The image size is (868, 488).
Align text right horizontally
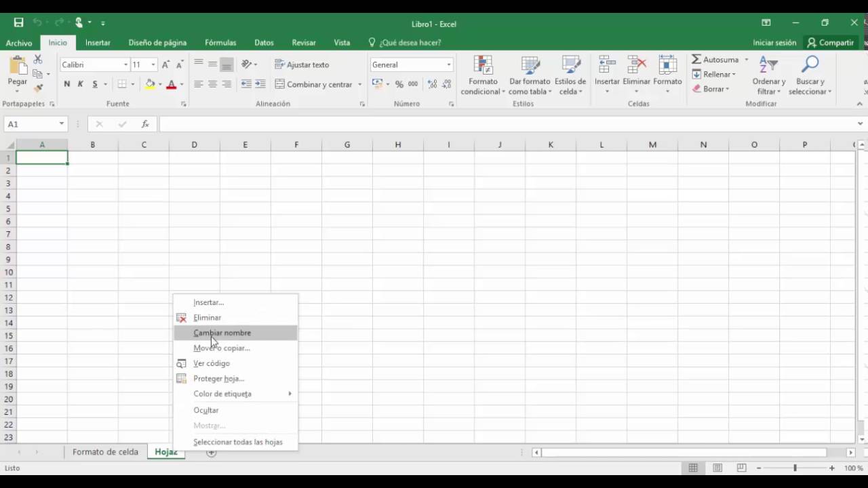(227, 84)
